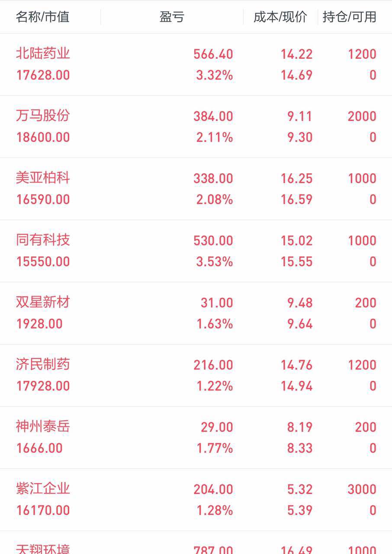The height and width of the screenshot is (554, 392).
Task: Tap 万马股份 market value 18600.00
Action: (43, 137)
